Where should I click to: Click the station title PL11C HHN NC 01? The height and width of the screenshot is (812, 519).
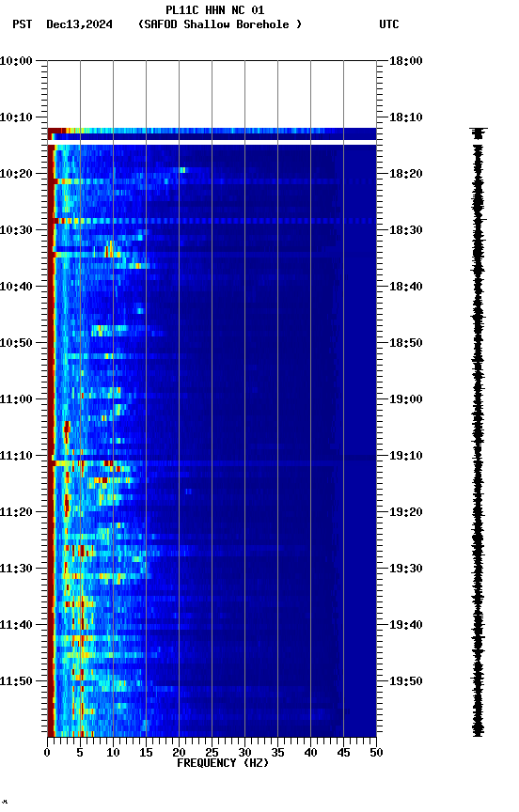(x=215, y=9)
